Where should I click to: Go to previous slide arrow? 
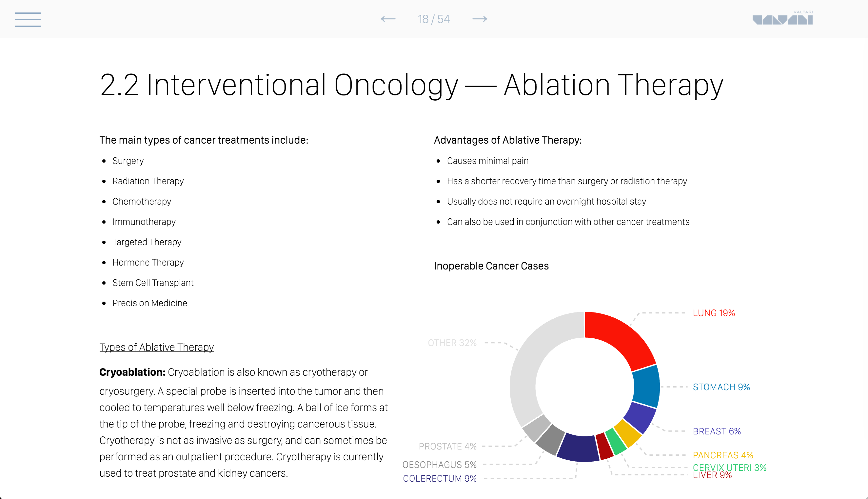point(388,19)
